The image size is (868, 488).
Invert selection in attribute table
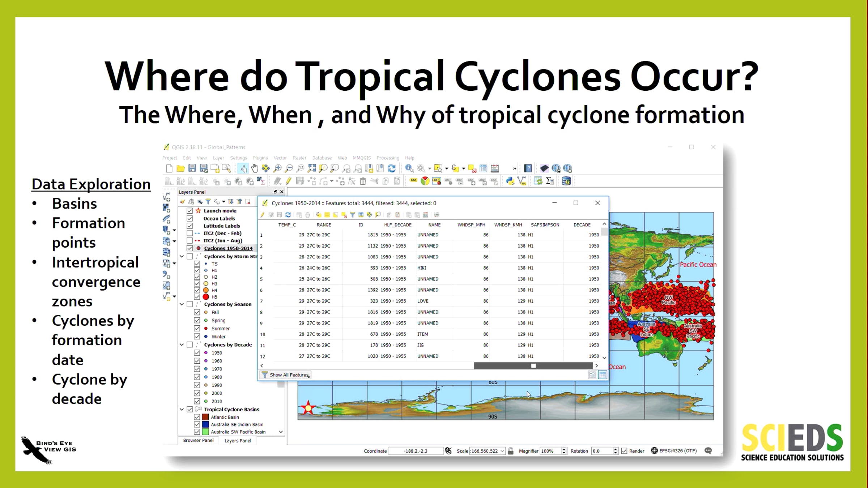pyautogui.click(x=336, y=215)
